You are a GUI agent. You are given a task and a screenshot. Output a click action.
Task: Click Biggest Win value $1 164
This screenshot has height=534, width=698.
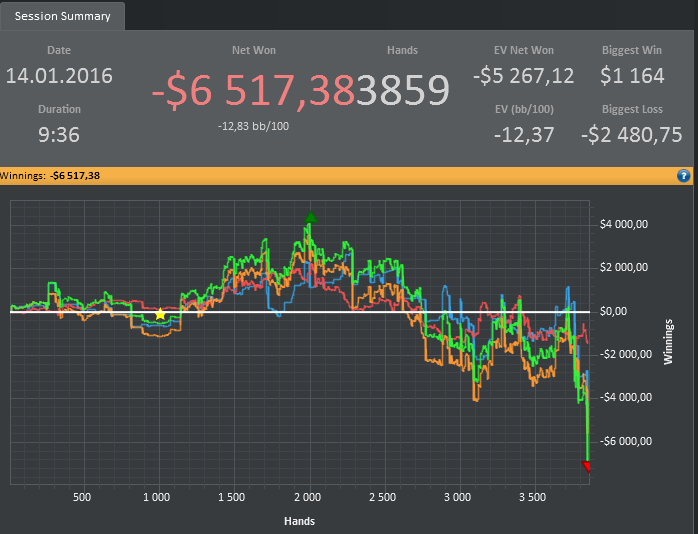point(632,76)
